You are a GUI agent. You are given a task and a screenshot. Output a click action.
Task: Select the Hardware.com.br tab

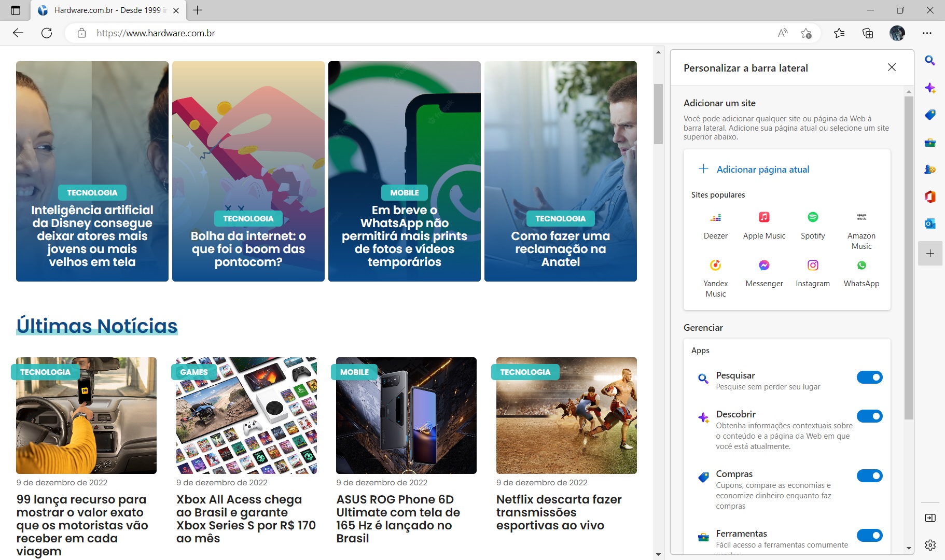click(108, 10)
